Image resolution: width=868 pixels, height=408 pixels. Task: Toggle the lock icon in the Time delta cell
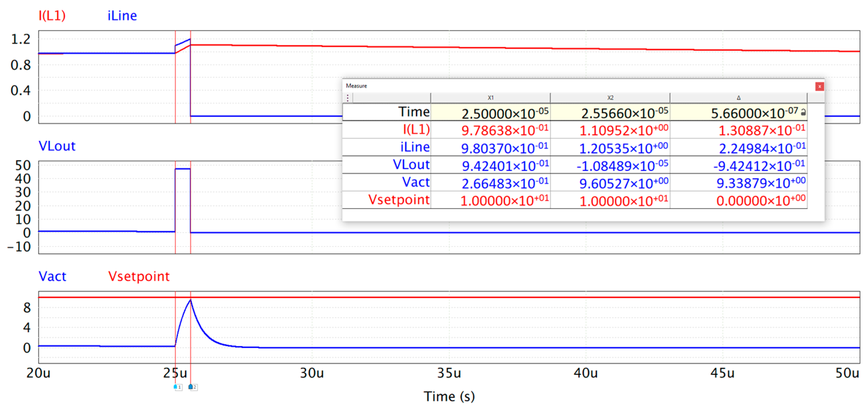tap(803, 113)
